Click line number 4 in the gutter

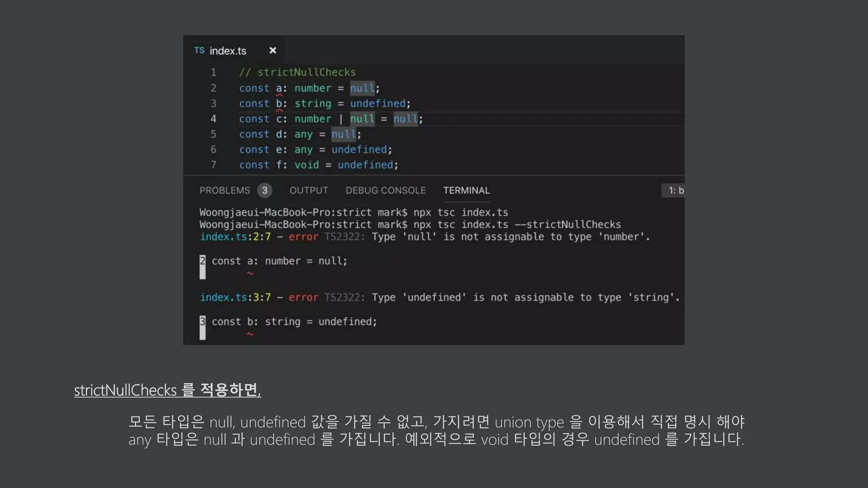214,119
